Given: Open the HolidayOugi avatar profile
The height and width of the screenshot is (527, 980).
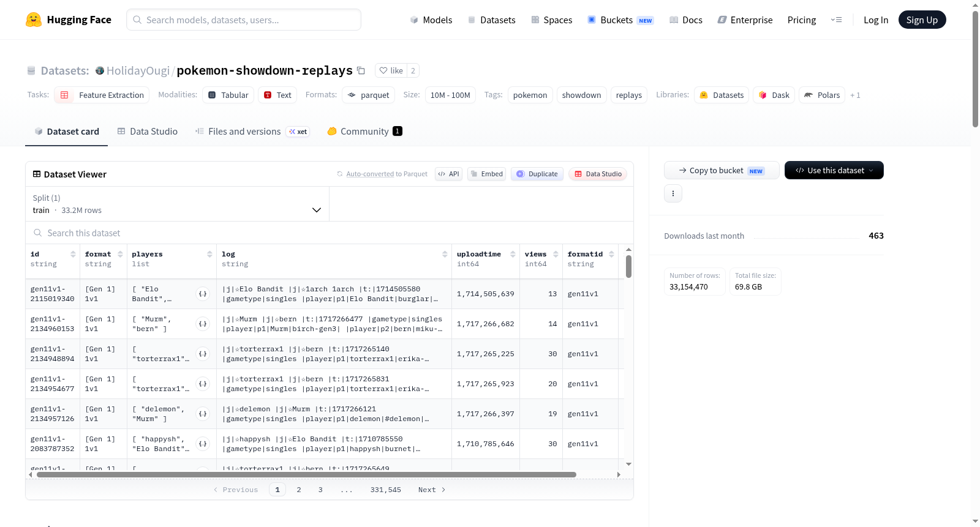Looking at the screenshot, I should click(x=100, y=70).
